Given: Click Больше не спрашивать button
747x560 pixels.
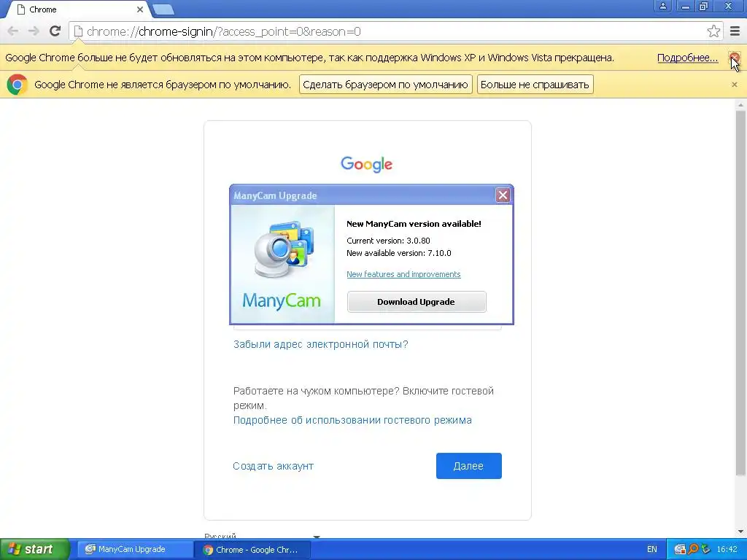Looking at the screenshot, I should click(535, 85).
